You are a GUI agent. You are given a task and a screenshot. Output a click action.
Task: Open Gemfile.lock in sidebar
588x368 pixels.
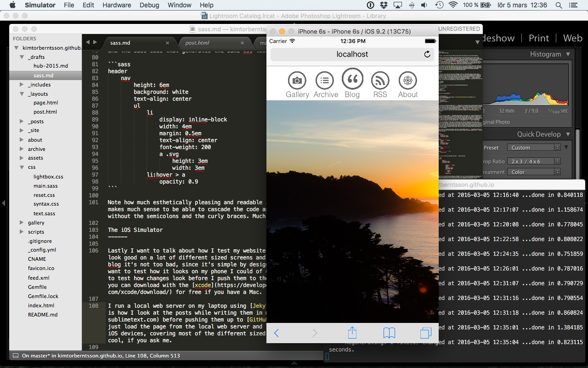pos(43,296)
